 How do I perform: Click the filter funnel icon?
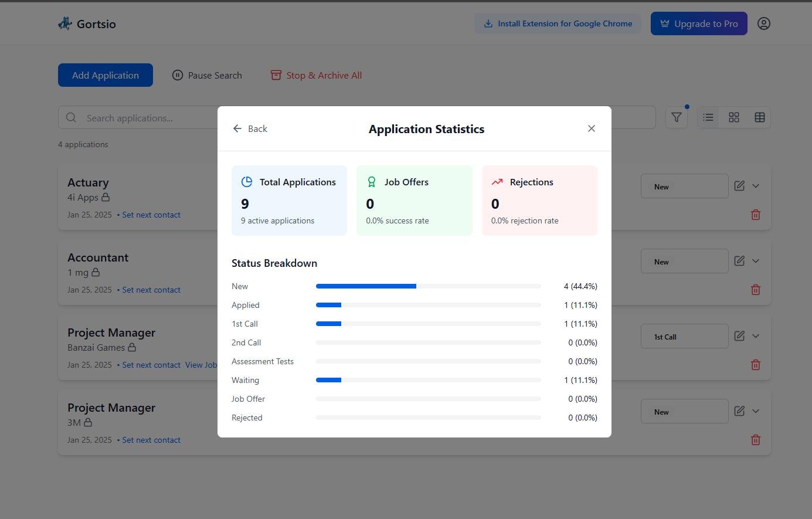(x=676, y=117)
